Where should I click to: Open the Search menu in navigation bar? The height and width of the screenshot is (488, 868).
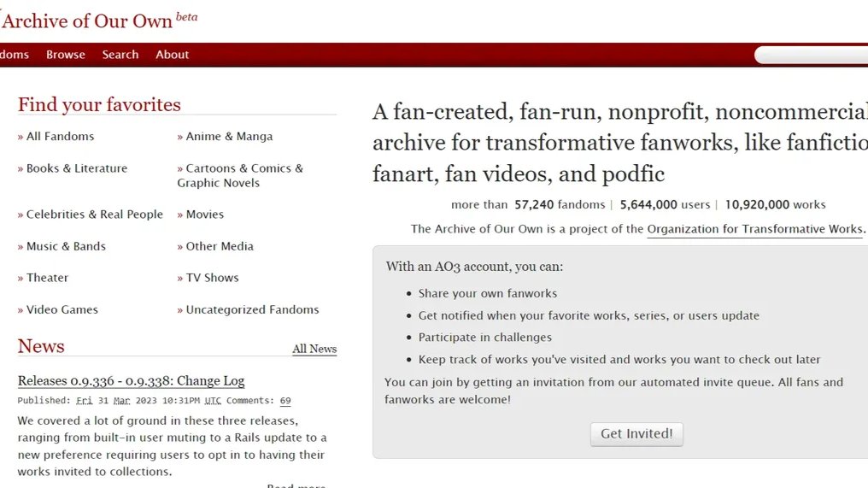[x=120, y=55]
